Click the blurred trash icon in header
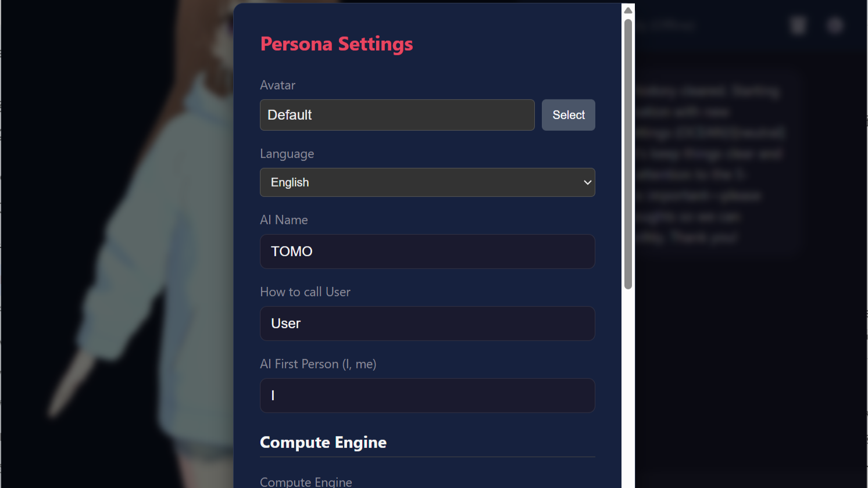The height and width of the screenshot is (488, 868). [x=798, y=26]
